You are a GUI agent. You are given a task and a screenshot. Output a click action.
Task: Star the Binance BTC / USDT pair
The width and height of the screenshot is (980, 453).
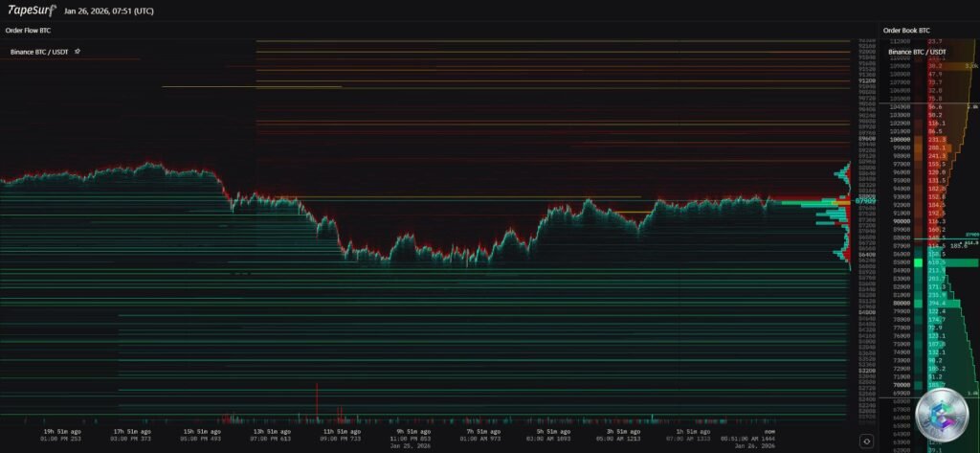(78, 50)
